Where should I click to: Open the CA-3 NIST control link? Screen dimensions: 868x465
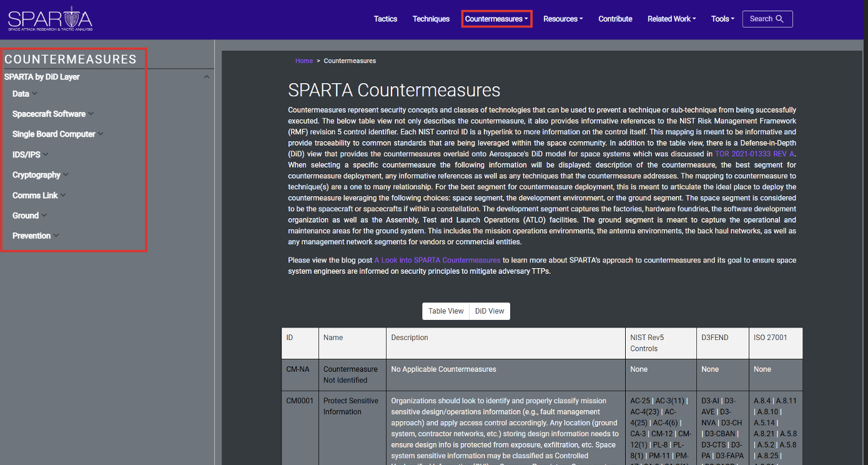(639, 434)
